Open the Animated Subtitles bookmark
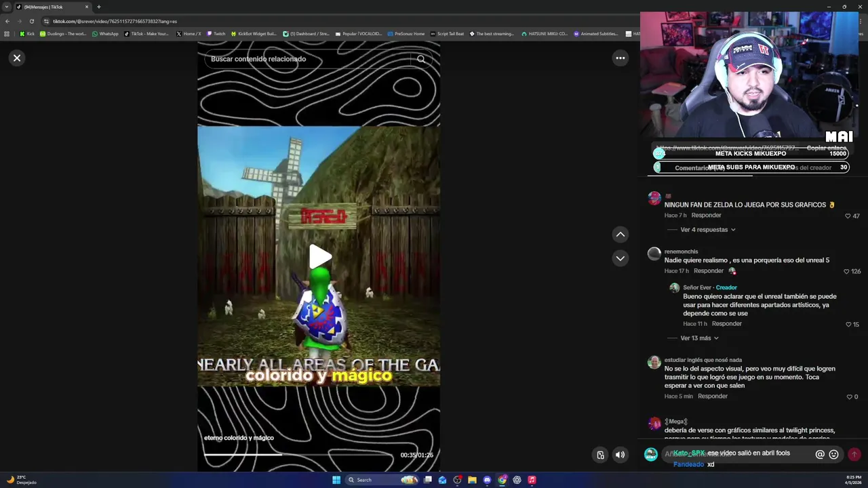The height and width of the screenshot is (488, 868). (596, 34)
